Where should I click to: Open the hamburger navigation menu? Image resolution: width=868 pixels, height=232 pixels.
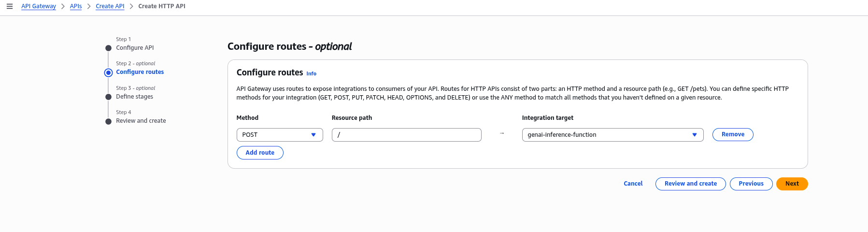10,6
